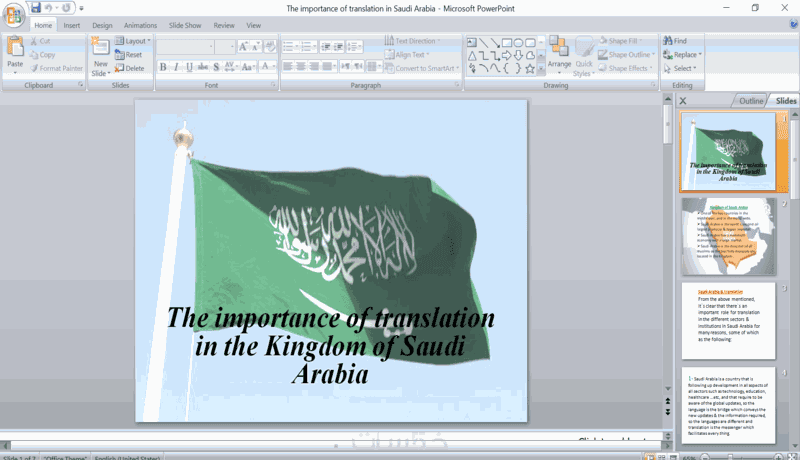Expand the shapes gallery More arrow

pos(541,68)
